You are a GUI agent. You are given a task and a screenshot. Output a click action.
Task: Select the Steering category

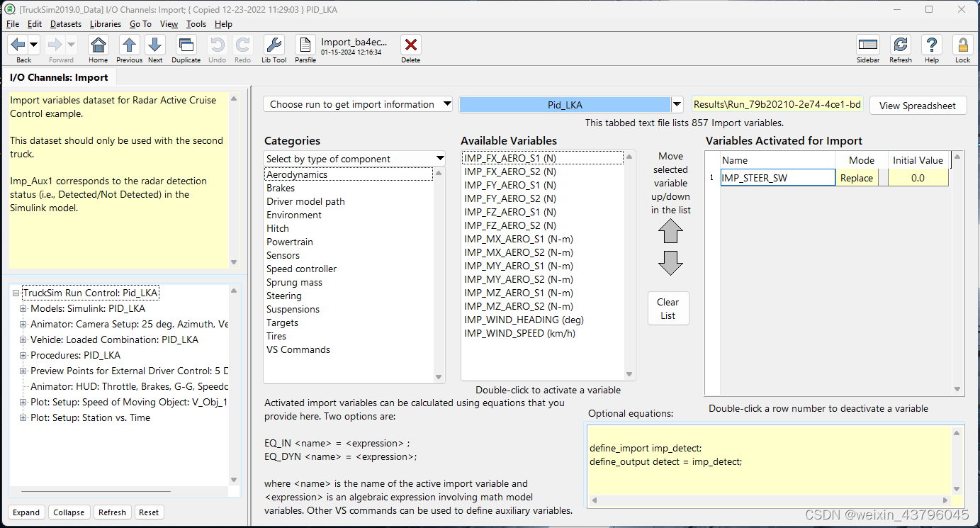point(284,296)
